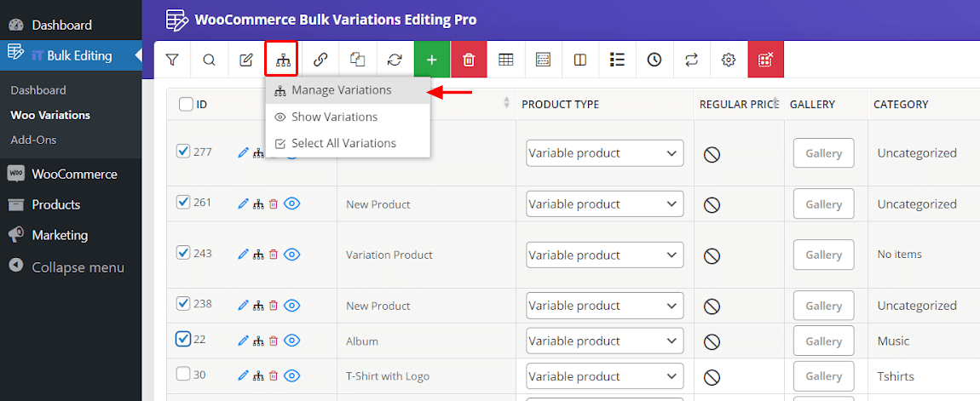
Task: Click the variations icon for product 243
Action: coord(258,255)
